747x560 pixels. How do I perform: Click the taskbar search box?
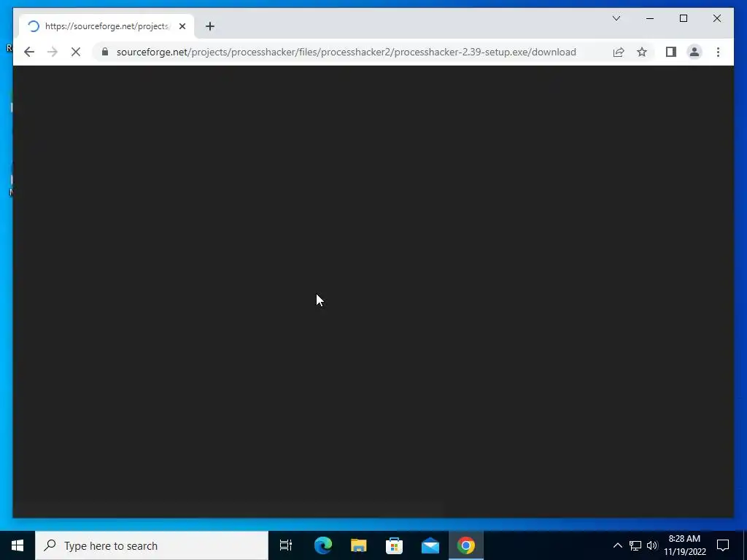(x=152, y=545)
